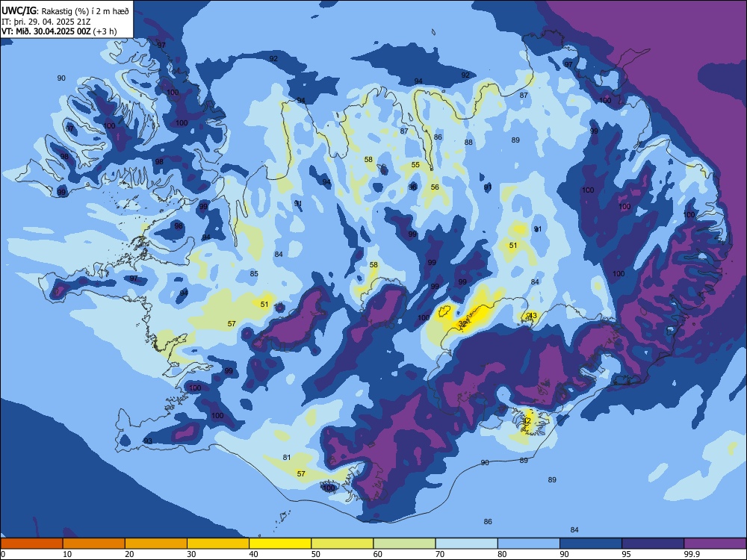The height and width of the screenshot is (560, 747).
Task: Click the title 'UWC/IG: Rakastig (%) í 2 m hæð'
Action: [x=65, y=11]
